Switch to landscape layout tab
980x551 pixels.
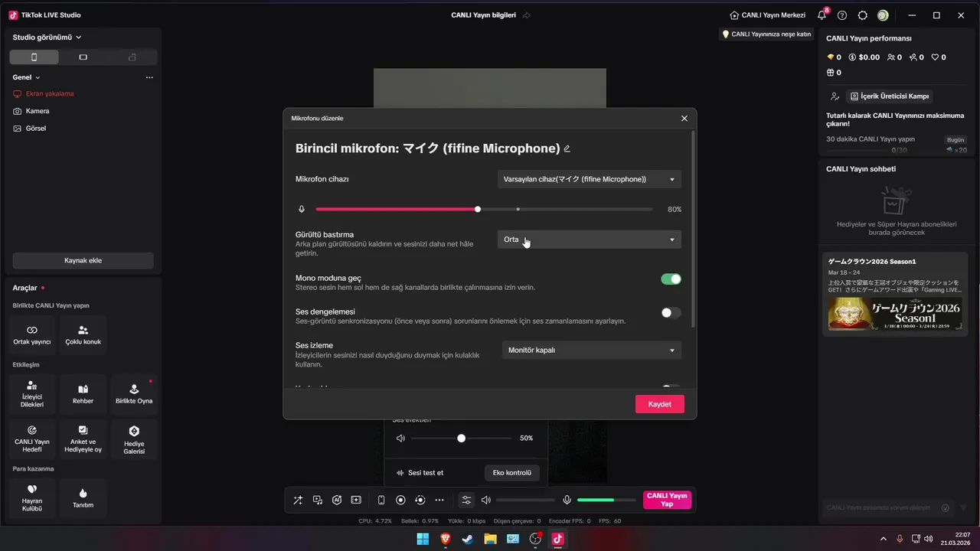83,57
